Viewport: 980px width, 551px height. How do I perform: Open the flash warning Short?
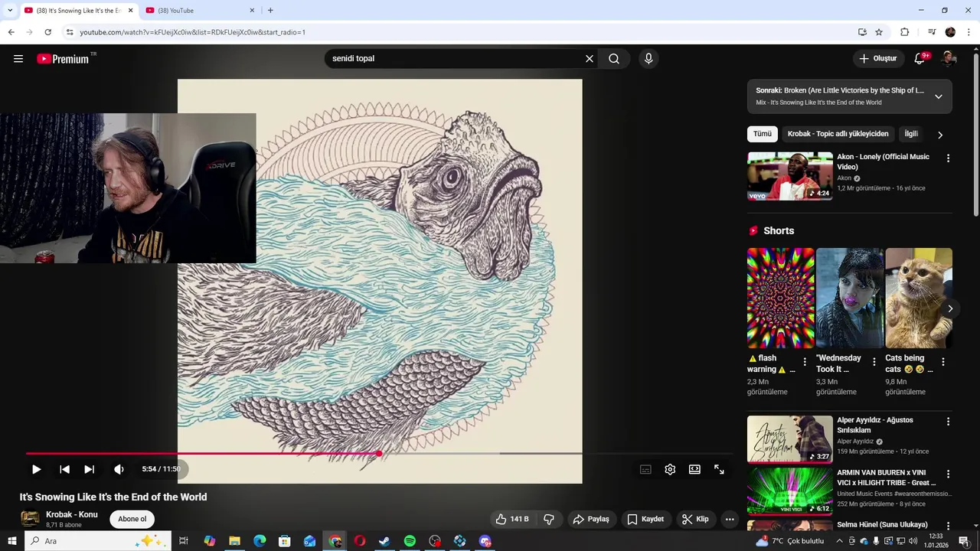[781, 298]
